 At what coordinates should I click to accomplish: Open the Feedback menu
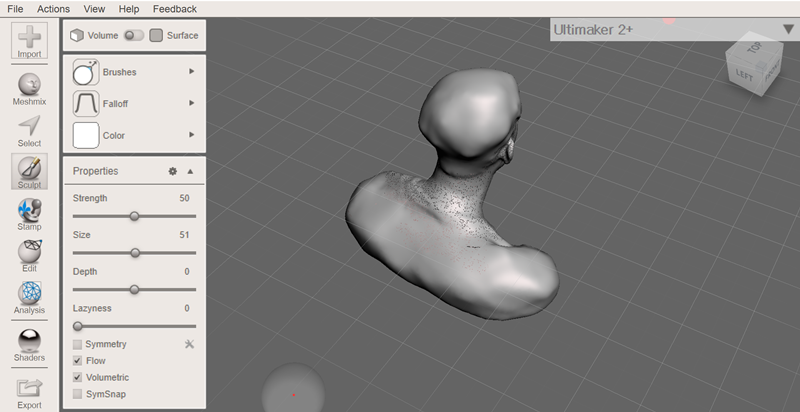click(x=174, y=9)
